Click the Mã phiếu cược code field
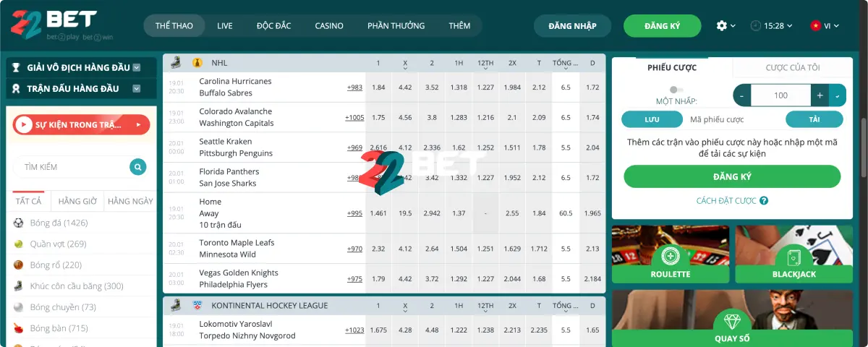The image size is (868, 347). (733, 119)
